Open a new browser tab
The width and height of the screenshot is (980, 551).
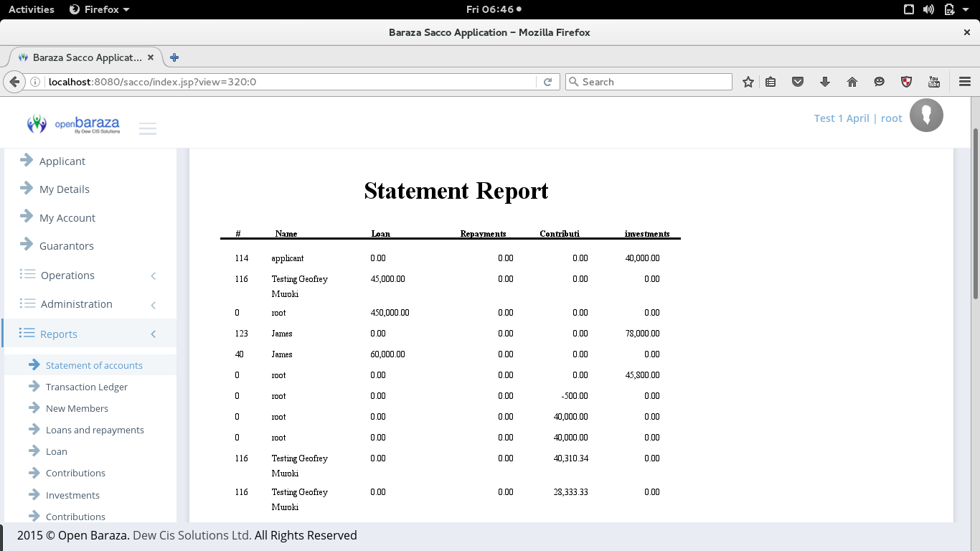coord(174,57)
